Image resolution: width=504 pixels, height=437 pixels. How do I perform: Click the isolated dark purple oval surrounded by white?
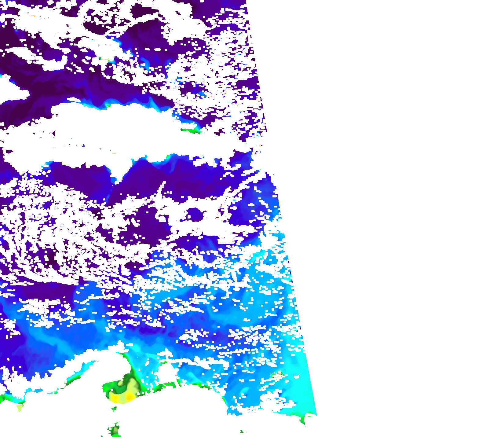pos(195,215)
